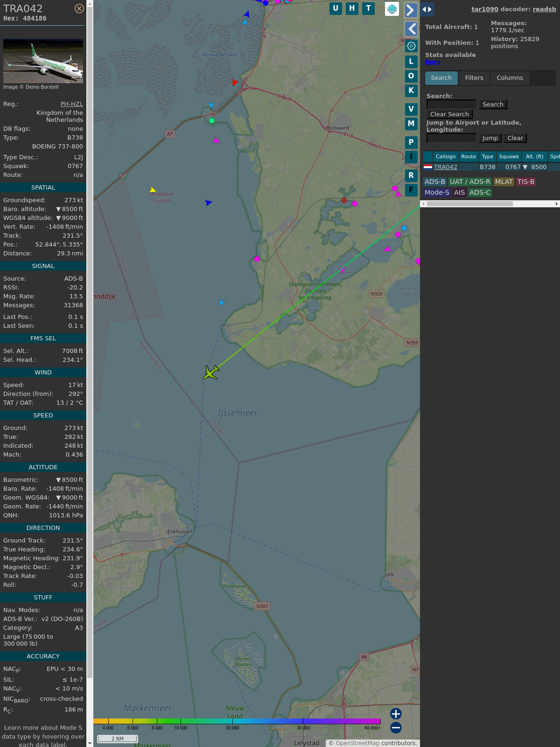
Task: Toggle the L labels button
Action: (x=411, y=62)
